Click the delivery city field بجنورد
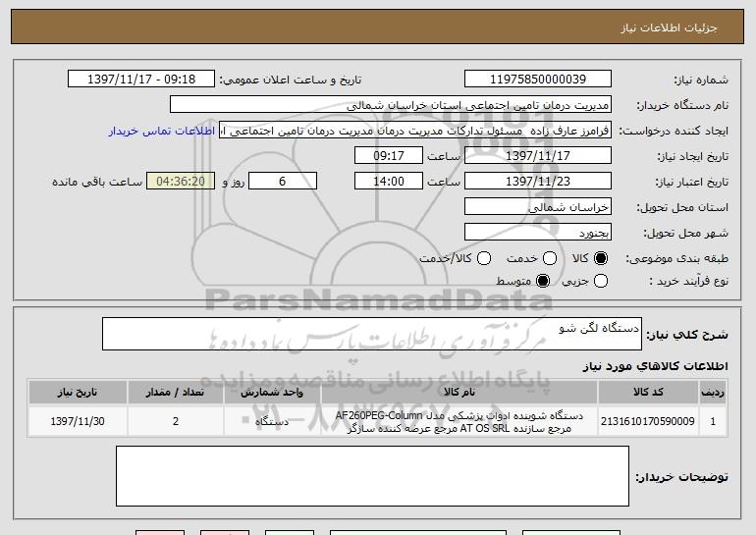Screen dimensions: 756x535 click(x=538, y=233)
